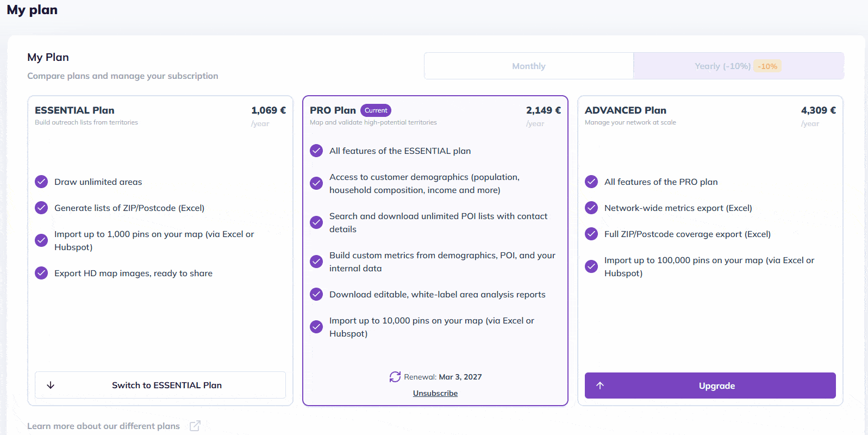The image size is (868, 435).
Task: Click the up arrow icon on Upgrade
Action: pos(600,386)
